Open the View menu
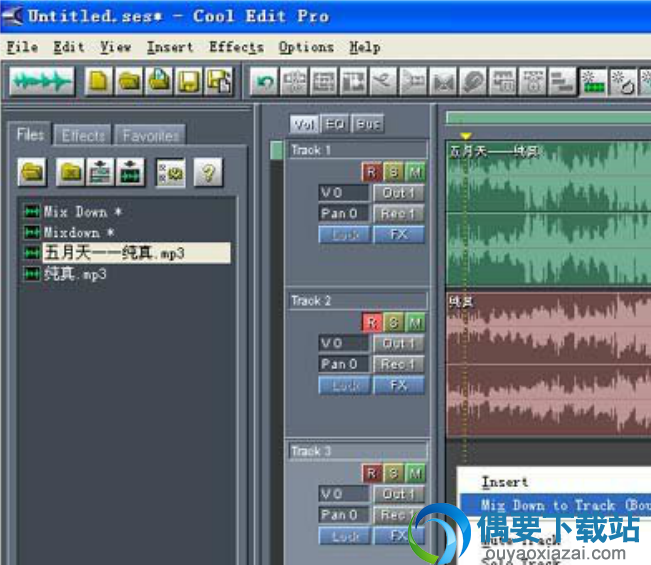Screen dimensions: 651x565 click(x=115, y=47)
